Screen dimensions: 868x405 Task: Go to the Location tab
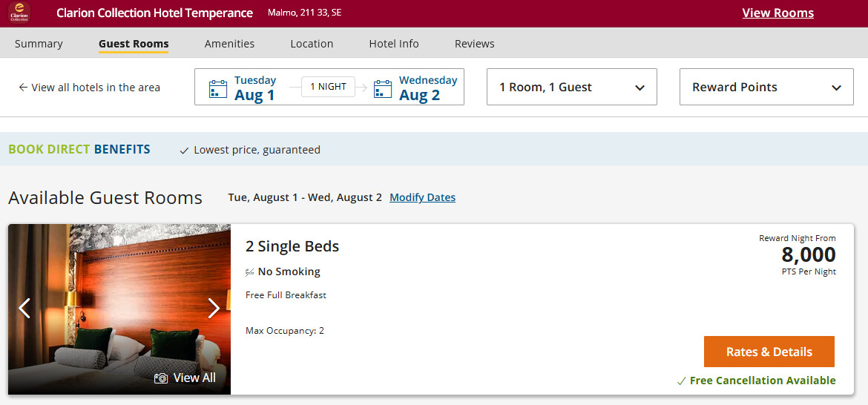point(312,44)
